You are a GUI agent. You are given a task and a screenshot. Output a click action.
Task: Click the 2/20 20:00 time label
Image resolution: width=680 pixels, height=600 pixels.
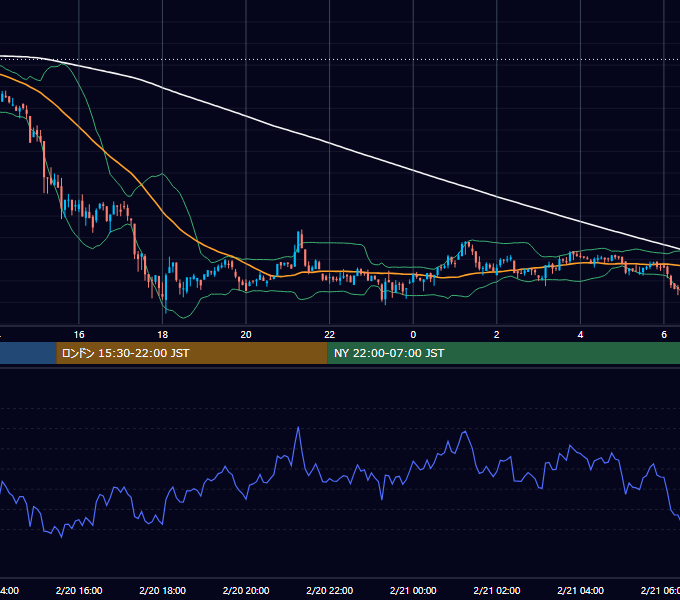point(246,590)
